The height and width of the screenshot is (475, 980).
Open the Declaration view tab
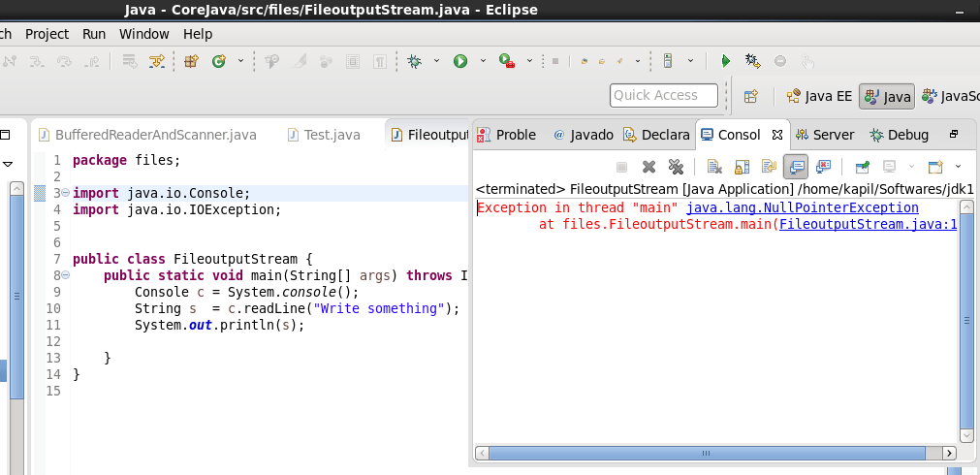657,135
